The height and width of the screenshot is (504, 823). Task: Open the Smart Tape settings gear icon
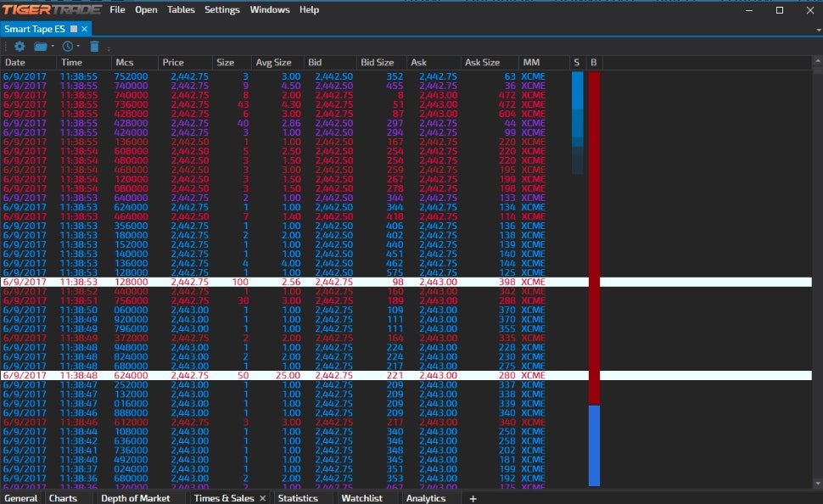point(20,47)
